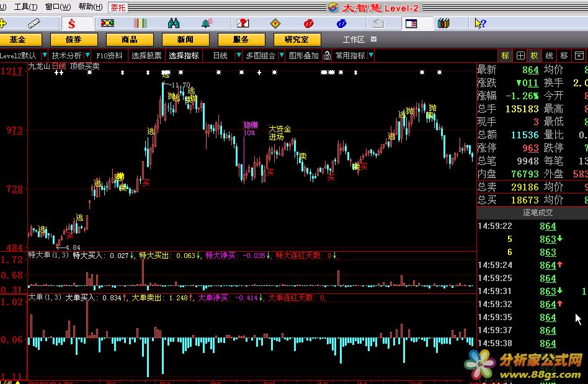This screenshot has width=588, height=384.
Task: Click the red round logo toolbar icon
Action: (308, 24)
